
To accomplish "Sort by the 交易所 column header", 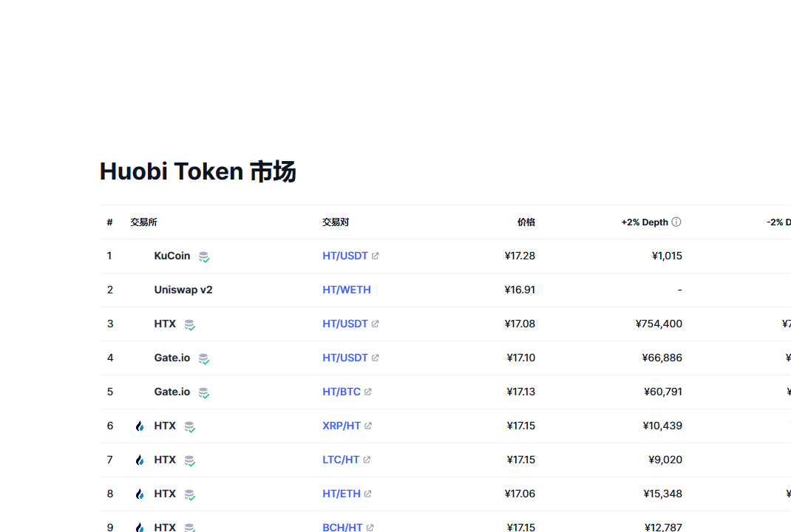I will 143,222.
